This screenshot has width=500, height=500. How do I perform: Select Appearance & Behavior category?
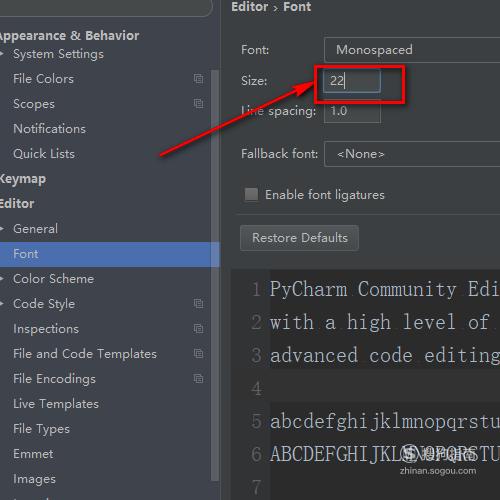coord(69,36)
